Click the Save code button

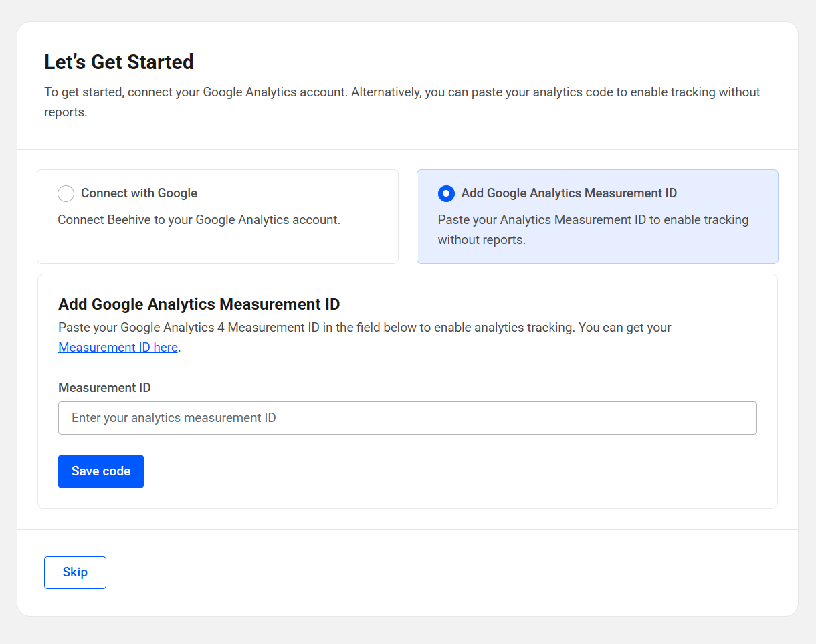(101, 471)
